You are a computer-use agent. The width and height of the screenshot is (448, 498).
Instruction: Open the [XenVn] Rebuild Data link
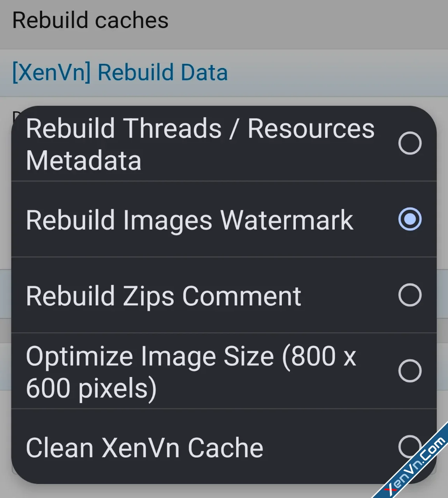click(120, 73)
